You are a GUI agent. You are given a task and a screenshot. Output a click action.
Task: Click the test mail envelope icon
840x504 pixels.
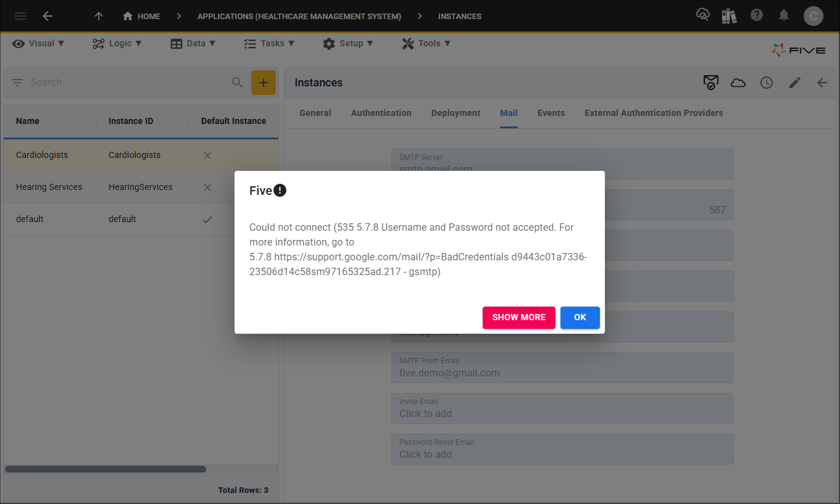[x=711, y=83]
